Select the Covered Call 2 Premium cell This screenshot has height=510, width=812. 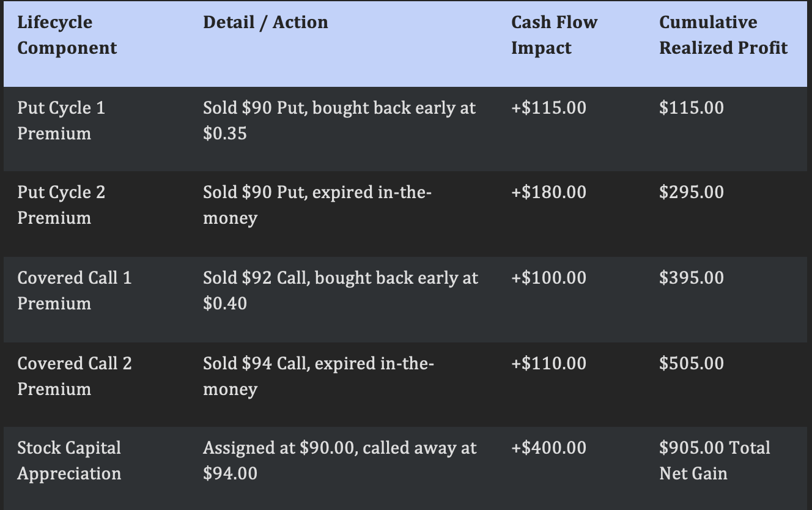tap(74, 376)
